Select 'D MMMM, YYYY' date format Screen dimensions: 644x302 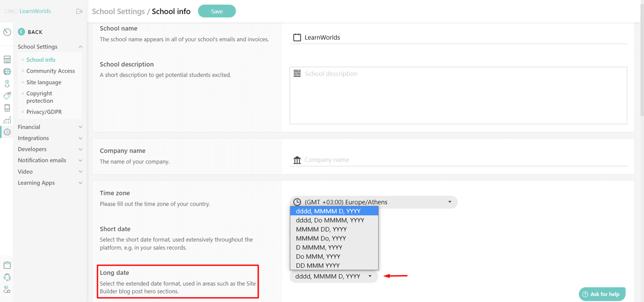click(334, 248)
